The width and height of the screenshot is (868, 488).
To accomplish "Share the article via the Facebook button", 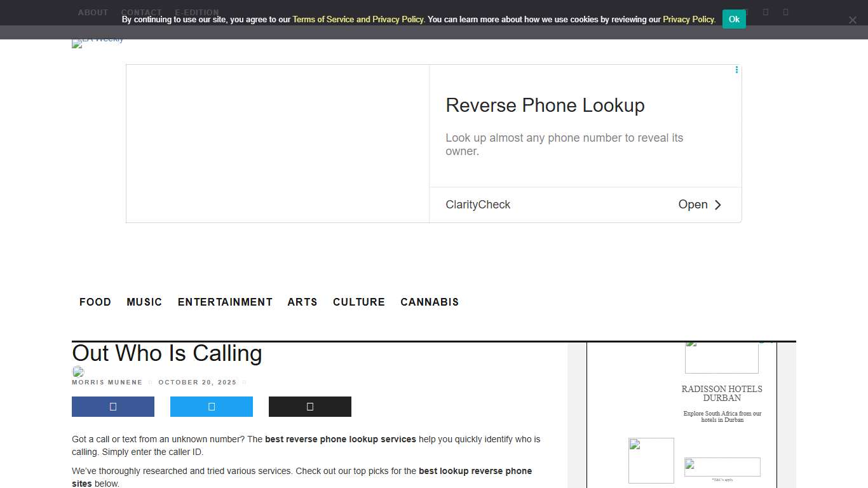I will pos(112,407).
